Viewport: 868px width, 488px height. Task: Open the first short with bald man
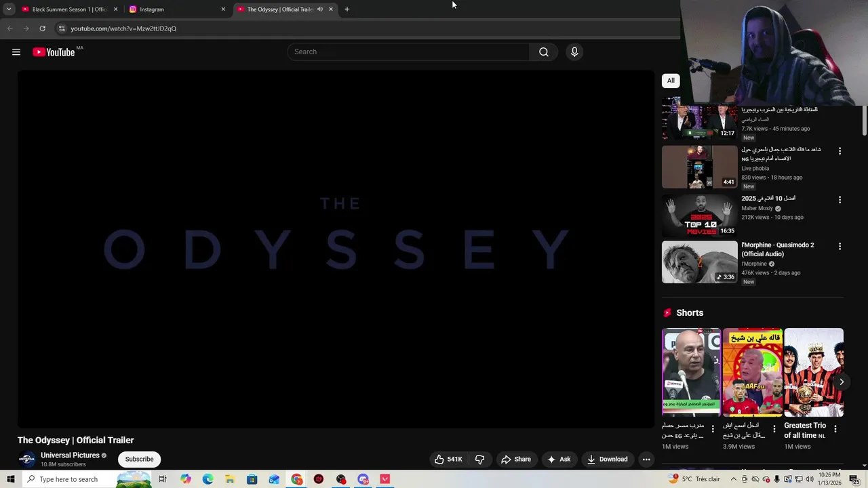pyautogui.click(x=691, y=372)
